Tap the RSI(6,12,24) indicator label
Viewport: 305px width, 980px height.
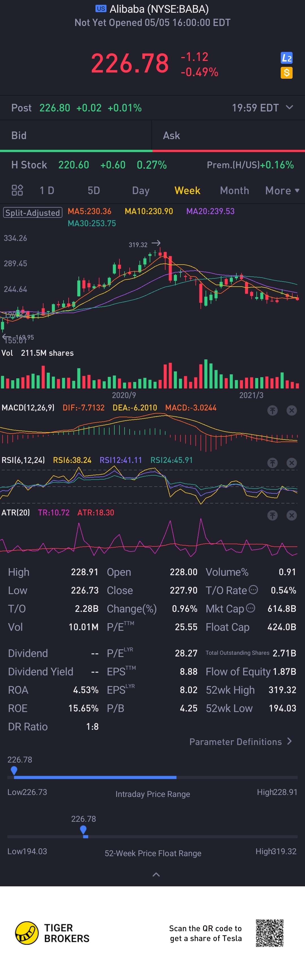(23, 460)
